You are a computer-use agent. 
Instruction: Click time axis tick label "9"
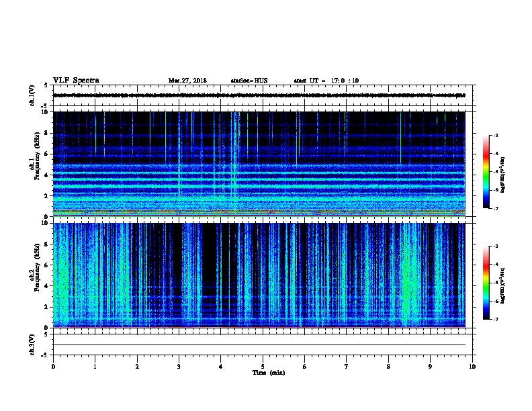click(x=430, y=367)
